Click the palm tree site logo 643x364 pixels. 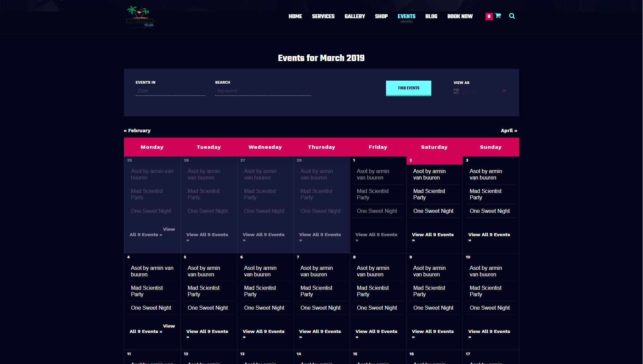pyautogui.click(x=140, y=17)
